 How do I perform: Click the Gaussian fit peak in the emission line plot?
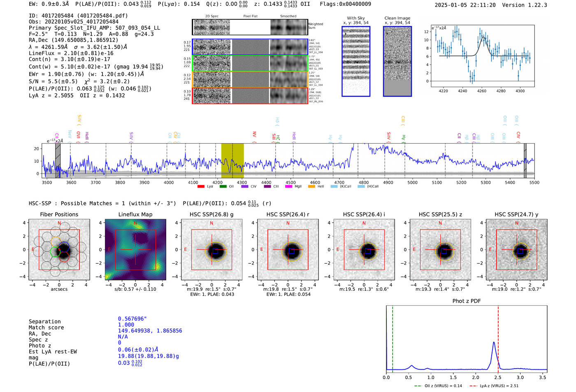click(483, 37)
